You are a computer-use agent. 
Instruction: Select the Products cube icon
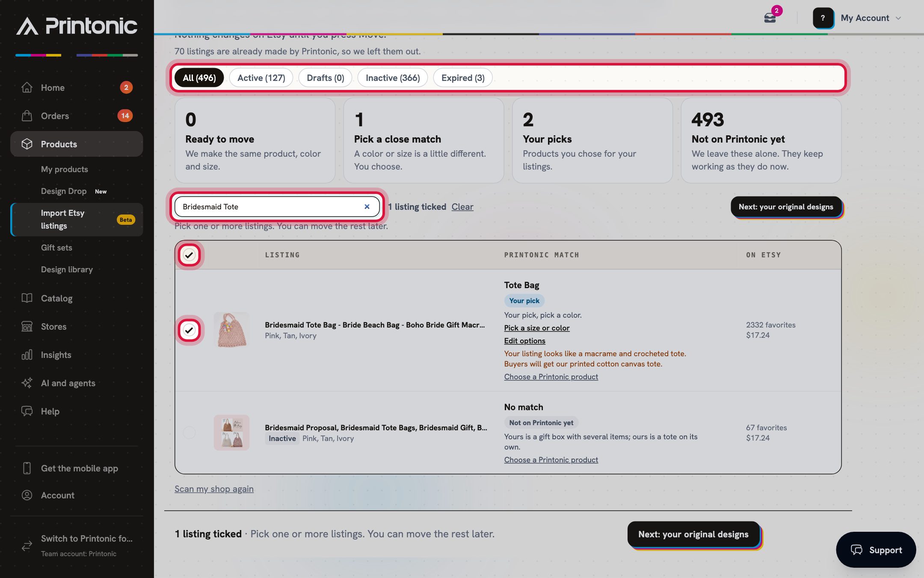27,144
